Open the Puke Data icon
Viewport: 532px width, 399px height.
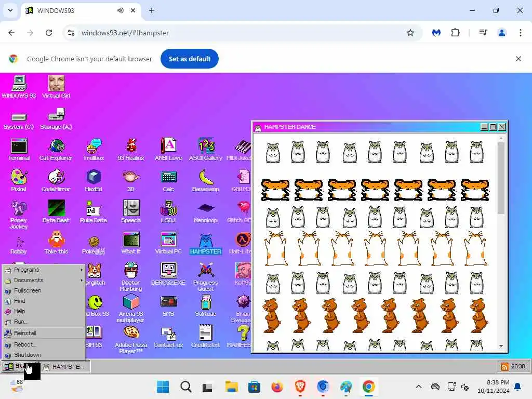click(x=94, y=212)
